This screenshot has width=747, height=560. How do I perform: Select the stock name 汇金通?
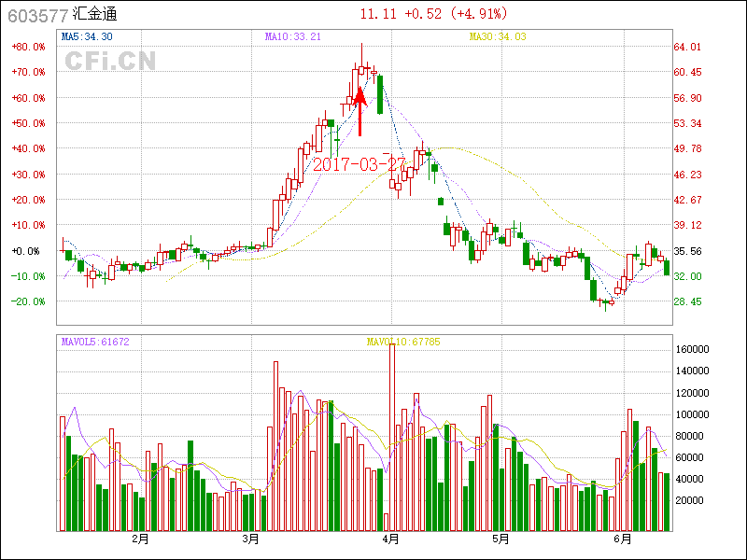[95, 15]
